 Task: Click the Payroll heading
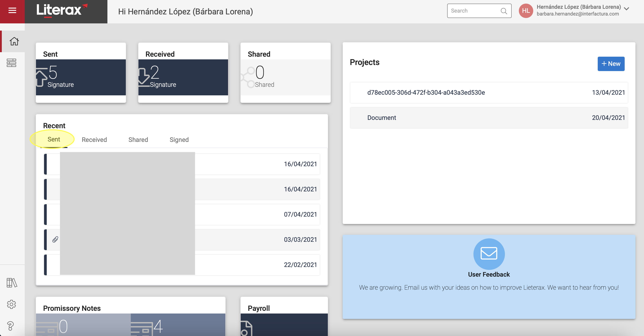point(259,308)
